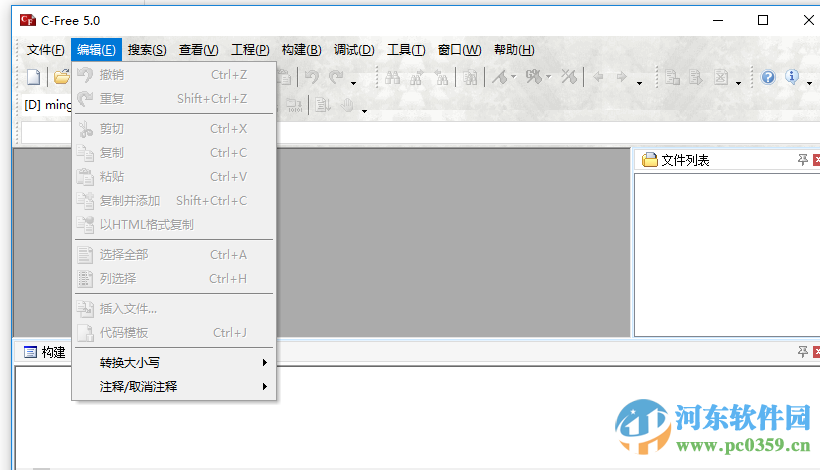Click the Clear Bookmarks crossed flag icon
Screen dimensions: 820x470
tap(569, 77)
